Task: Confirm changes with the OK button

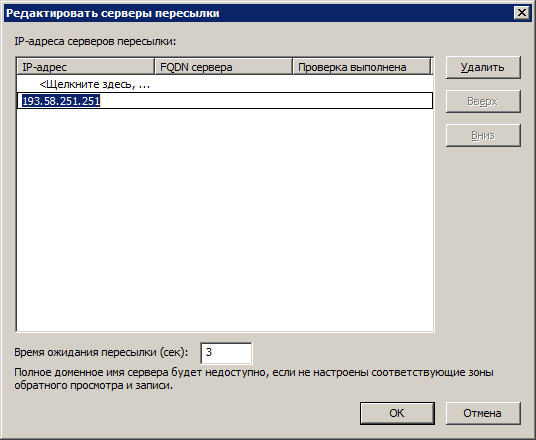Action: [x=397, y=413]
